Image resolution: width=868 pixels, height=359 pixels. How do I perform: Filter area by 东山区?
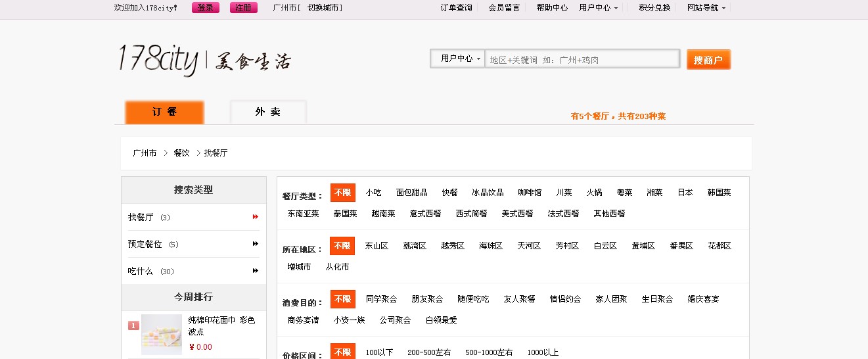point(377,246)
